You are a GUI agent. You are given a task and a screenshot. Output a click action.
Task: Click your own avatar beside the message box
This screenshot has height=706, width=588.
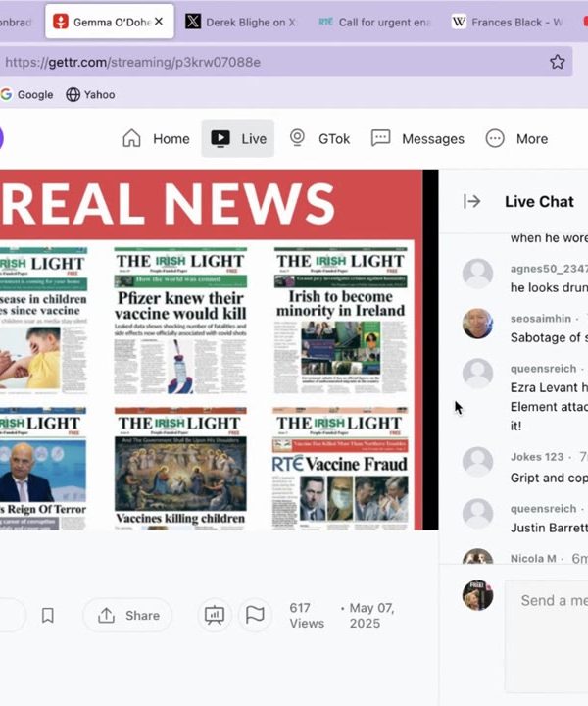[x=477, y=595]
